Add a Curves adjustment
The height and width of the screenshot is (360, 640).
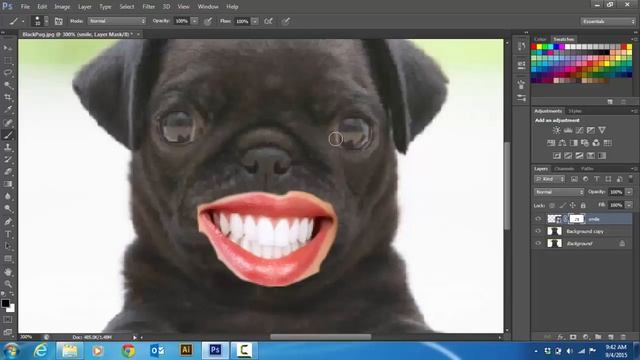pos(579,130)
